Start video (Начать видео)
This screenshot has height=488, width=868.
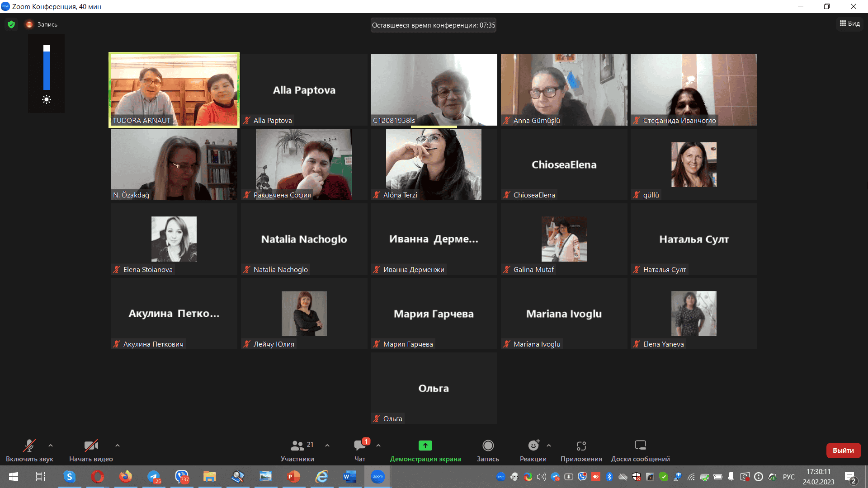(x=91, y=446)
